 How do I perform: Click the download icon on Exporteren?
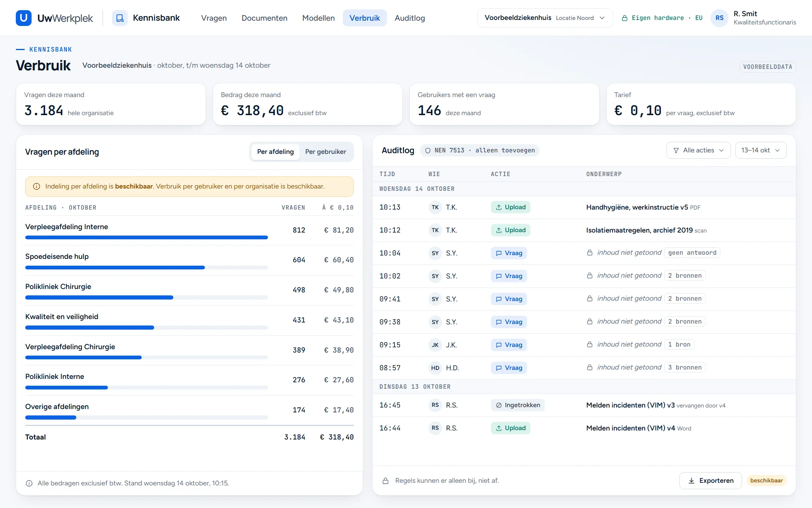coord(691,481)
